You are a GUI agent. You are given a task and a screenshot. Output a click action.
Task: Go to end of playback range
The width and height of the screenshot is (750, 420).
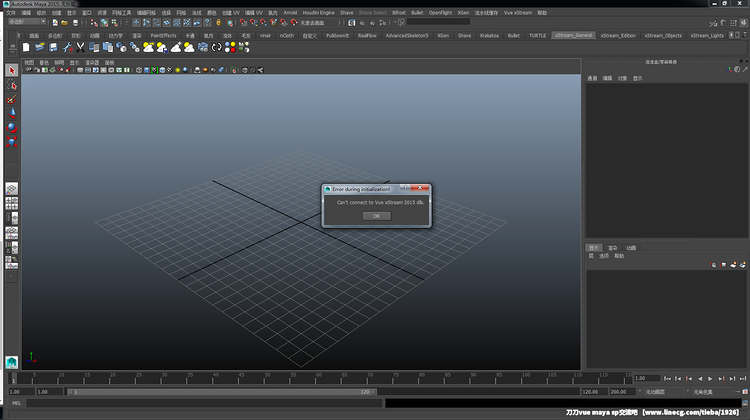tap(743, 379)
